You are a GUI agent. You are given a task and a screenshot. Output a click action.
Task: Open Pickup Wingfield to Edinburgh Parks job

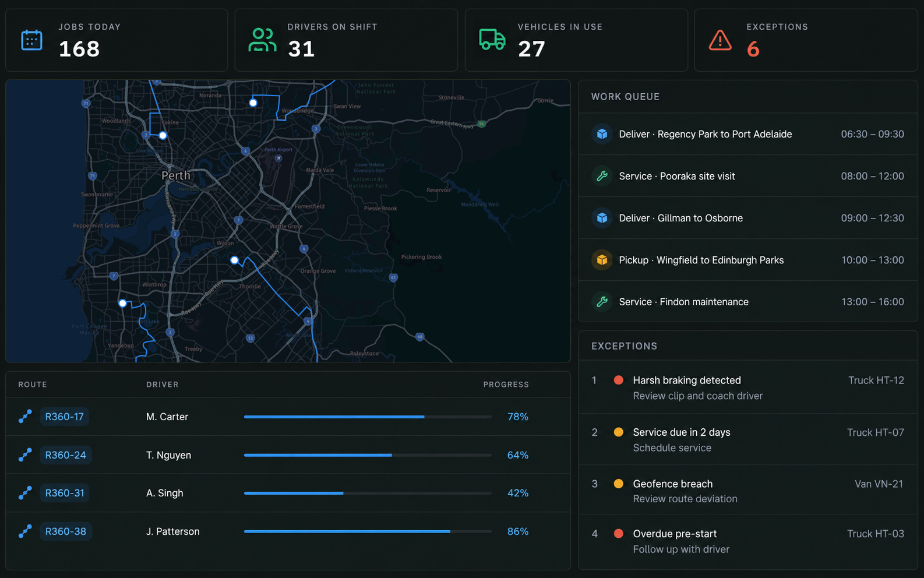[748, 260]
